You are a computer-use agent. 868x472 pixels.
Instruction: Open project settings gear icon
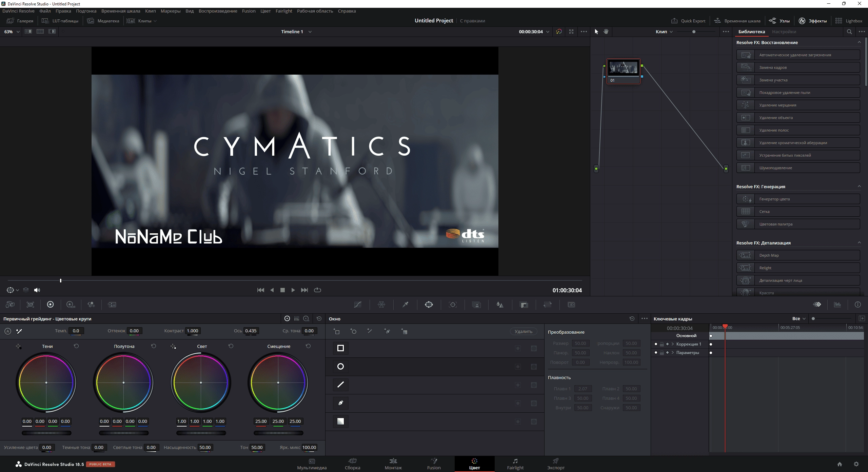pyautogui.click(x=856, y=464)
